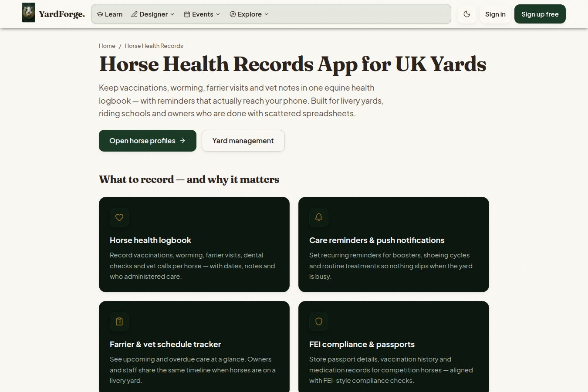The image size is (588, 392).
Task: Open the Learn menu item
Action: tap(110, 14)
